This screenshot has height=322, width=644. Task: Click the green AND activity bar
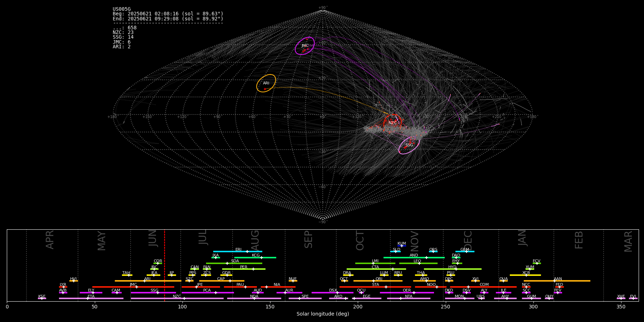[x=414, y=257]
